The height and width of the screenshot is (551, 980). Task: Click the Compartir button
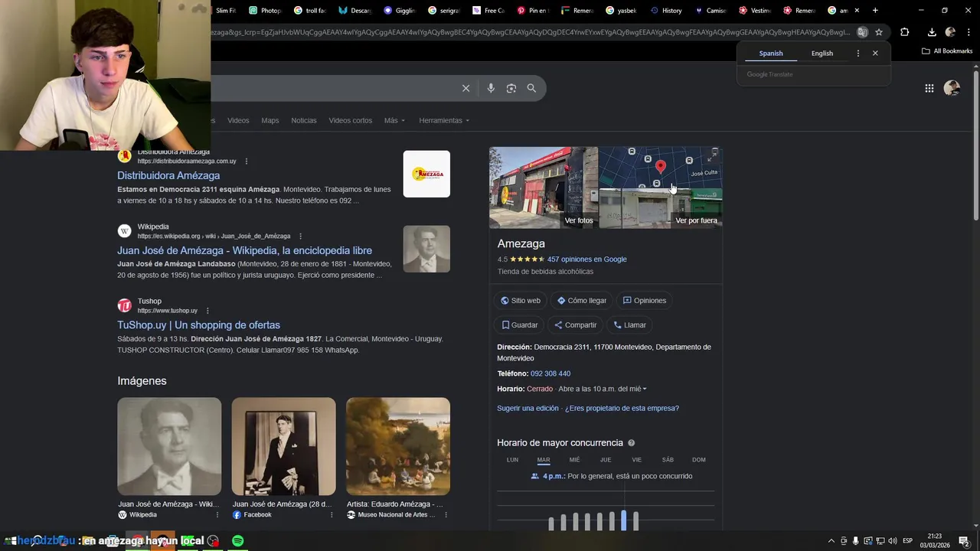tap(575, 325)
